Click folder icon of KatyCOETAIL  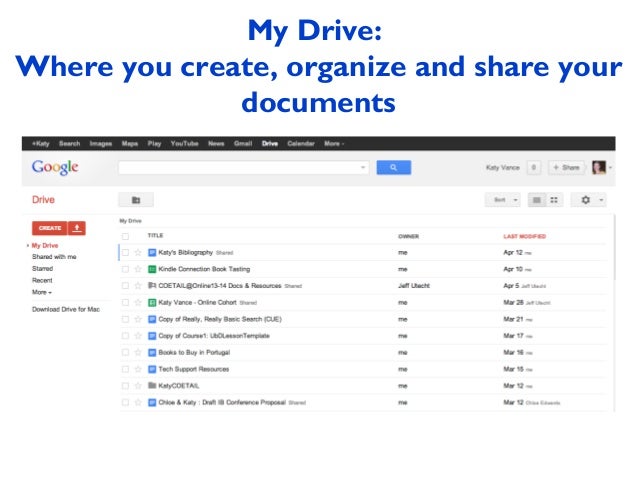[x=152, y=386]
